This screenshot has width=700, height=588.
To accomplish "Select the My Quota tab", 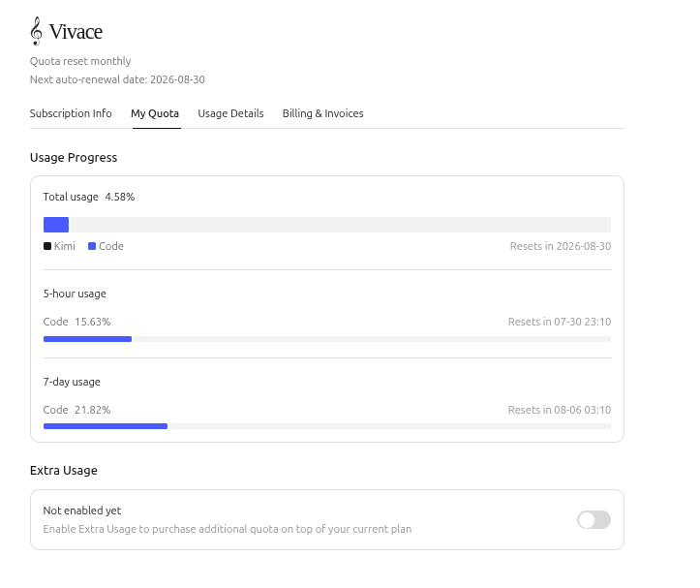I will click(x=155, y=113).
